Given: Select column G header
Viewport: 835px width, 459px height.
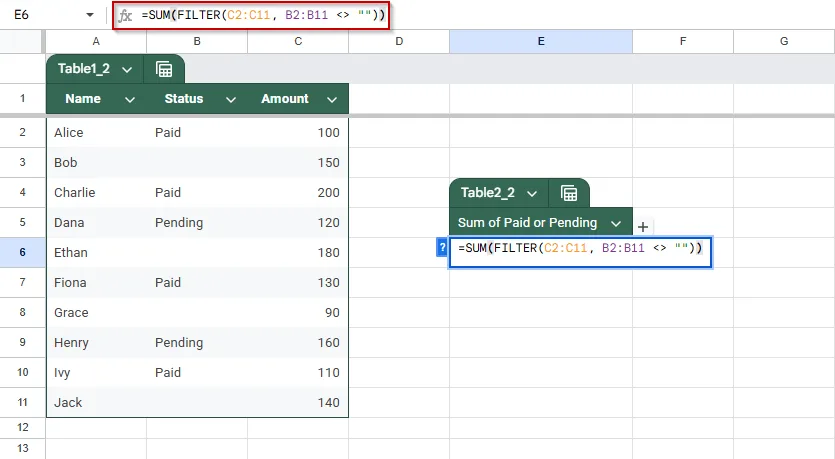Looking at the screenshot, I should point(784,41).
